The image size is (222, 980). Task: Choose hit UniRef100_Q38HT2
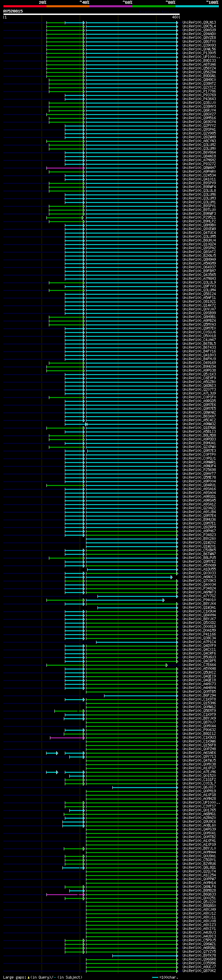click(x=199, y=84)
